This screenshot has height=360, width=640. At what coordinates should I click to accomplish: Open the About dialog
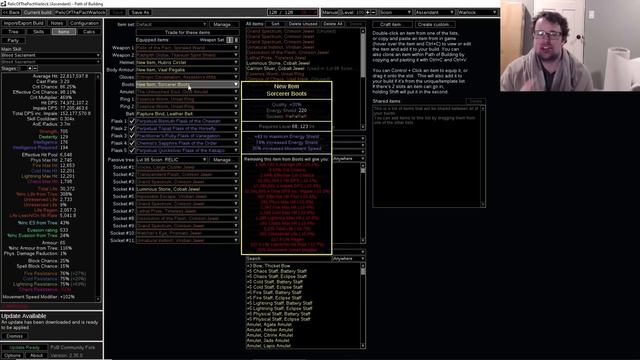[36, 356]
